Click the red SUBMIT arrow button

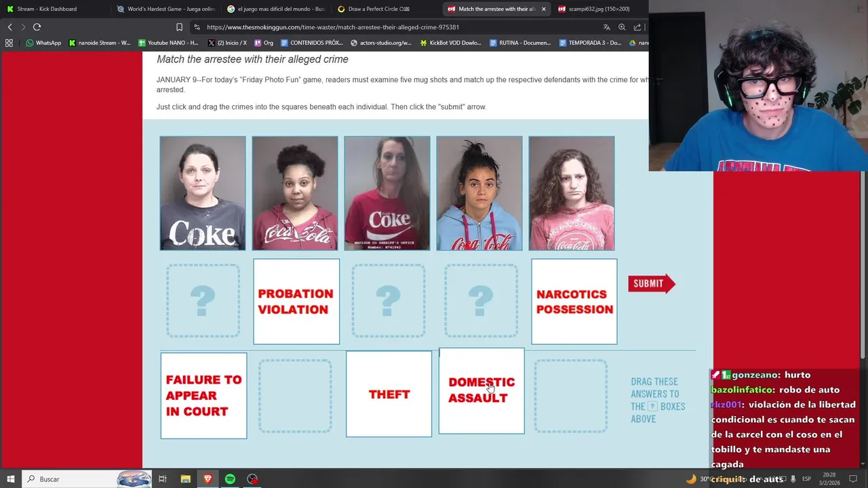click(x=651, y=283)
